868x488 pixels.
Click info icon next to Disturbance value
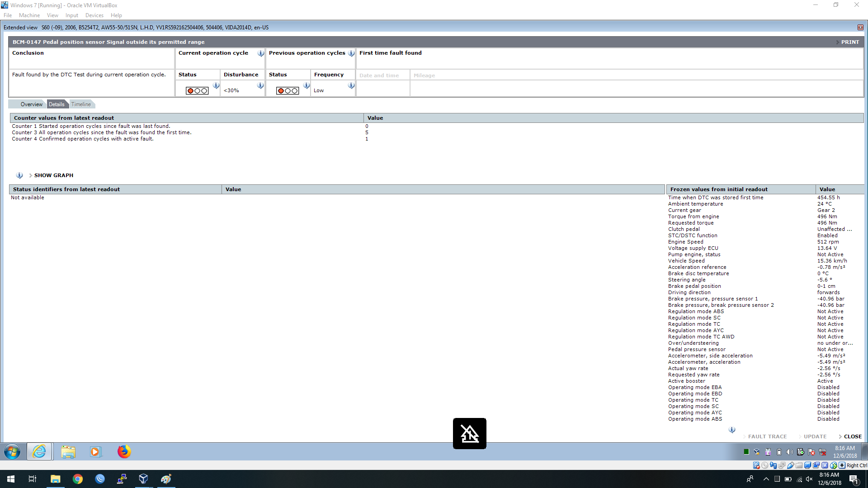pyautogui.click(x=260, y=85)
